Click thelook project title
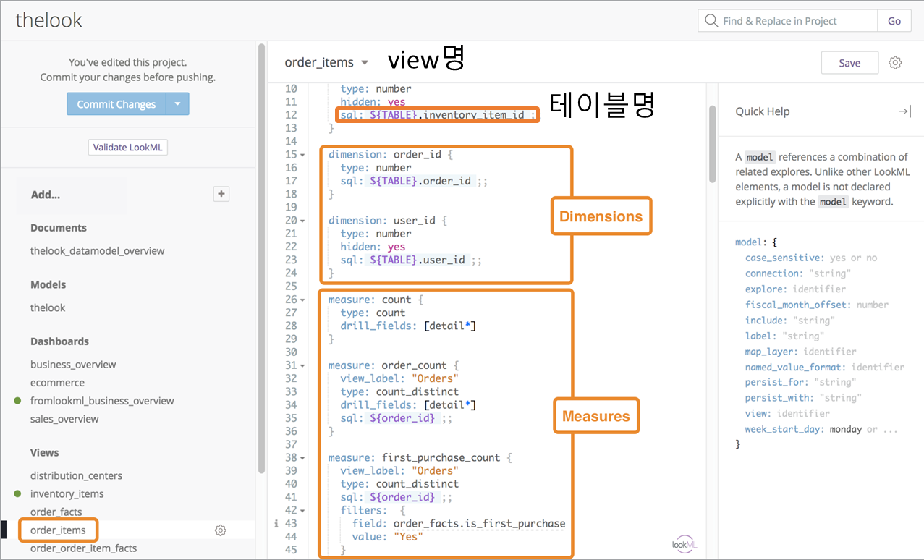 click(x=49, y=20)
